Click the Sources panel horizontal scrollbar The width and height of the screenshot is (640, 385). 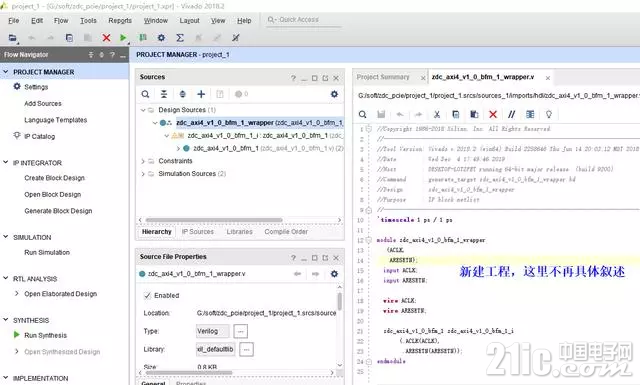[214, 220]
